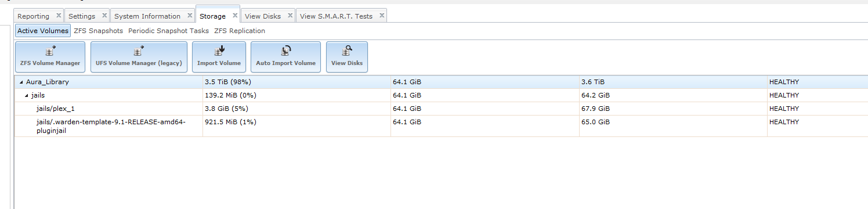
Task: Open the ZFS Volume Manager
Action: pyautogui.click(x=50, y=57)
